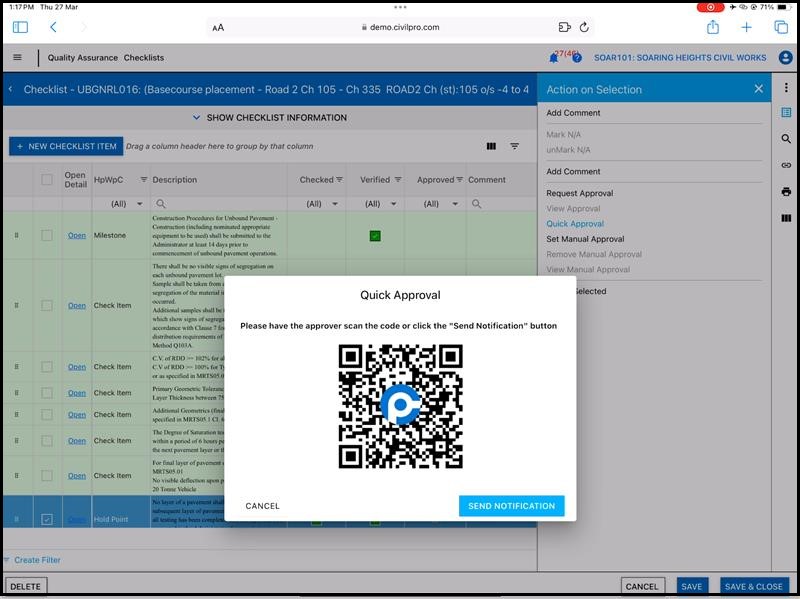
Task: Click Send Notification in Quick Approval dialog
Action: pos(511,506)
